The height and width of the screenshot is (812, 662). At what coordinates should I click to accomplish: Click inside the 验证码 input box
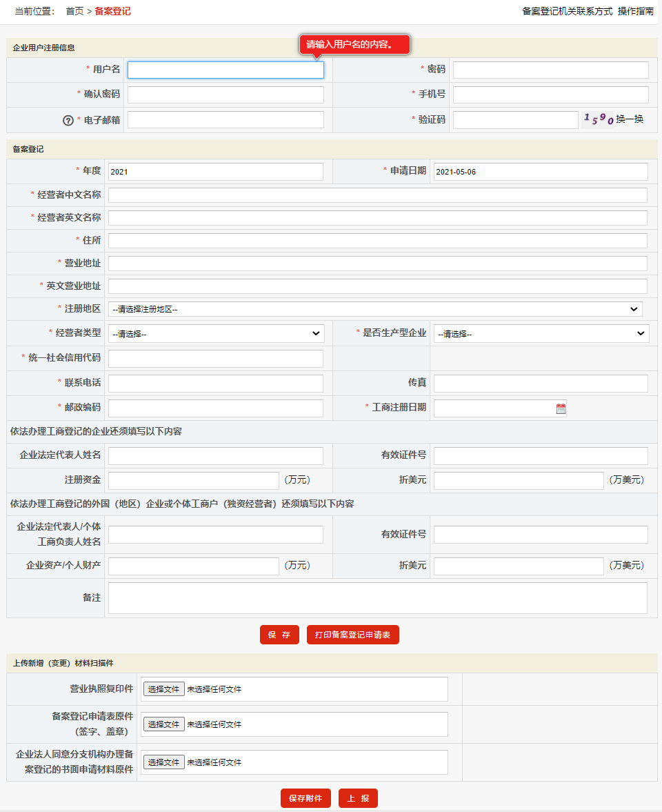(517, 119)
